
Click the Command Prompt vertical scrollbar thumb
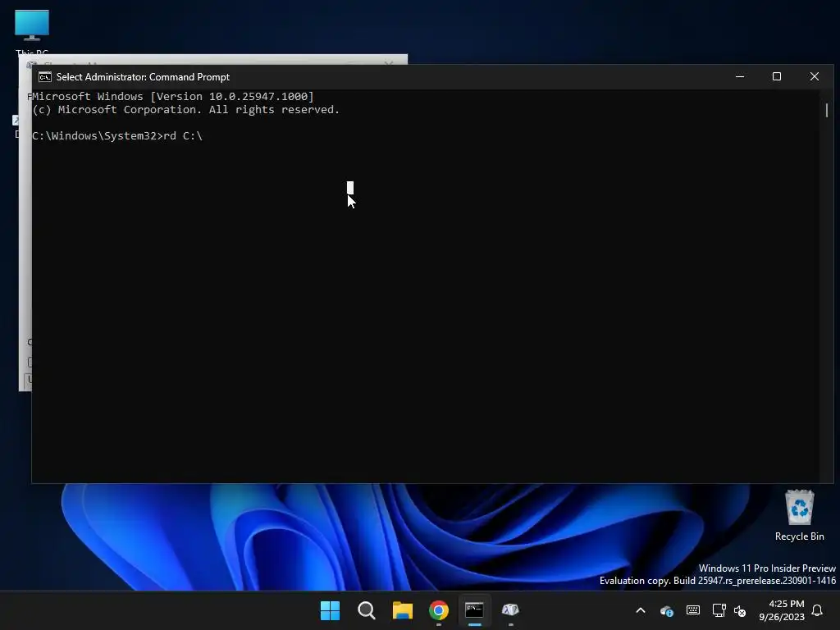click(x=827, y=111)
